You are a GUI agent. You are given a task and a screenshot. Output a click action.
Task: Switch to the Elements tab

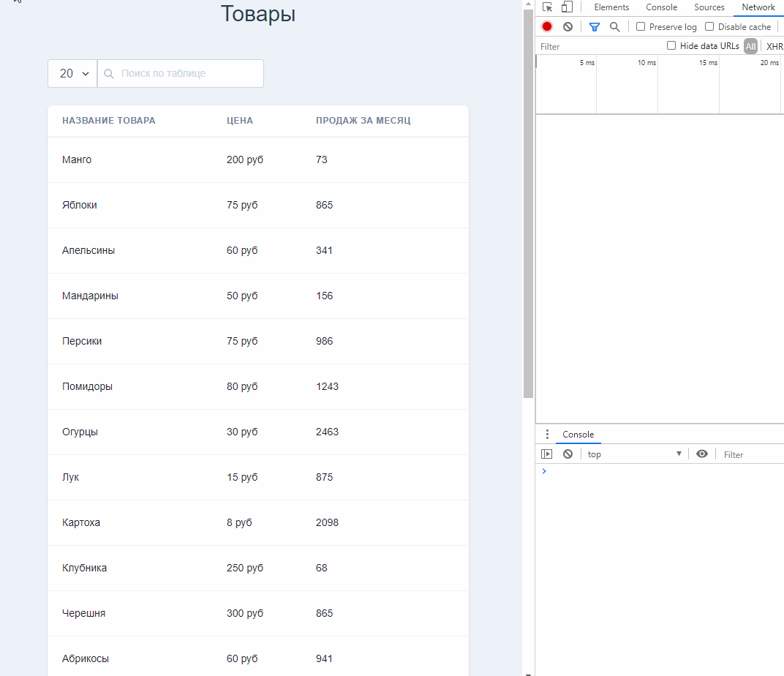(x=611, y=7)
